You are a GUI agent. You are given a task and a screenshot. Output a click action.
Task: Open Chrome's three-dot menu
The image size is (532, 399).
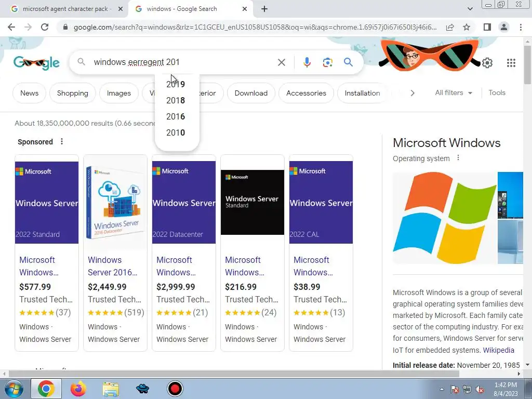point(521,27)
